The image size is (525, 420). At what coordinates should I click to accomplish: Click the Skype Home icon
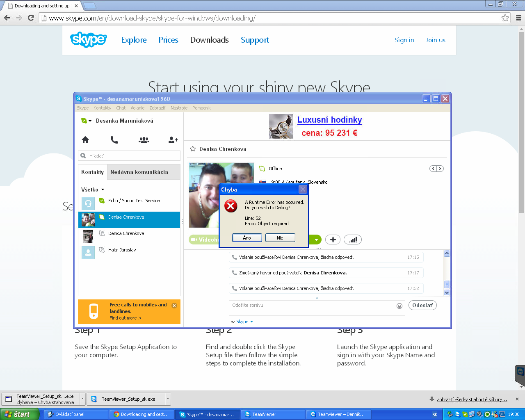85,140
